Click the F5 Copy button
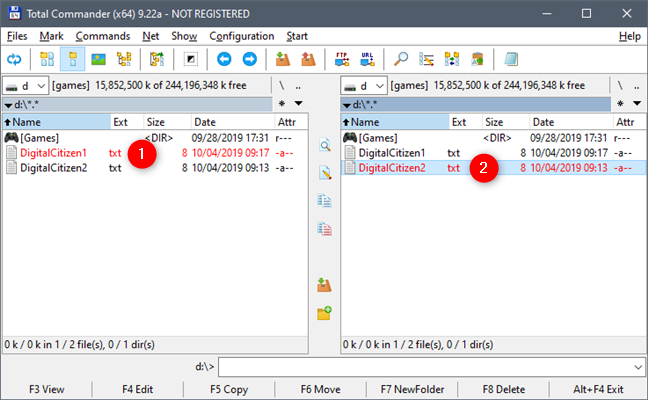 point(229,389)
